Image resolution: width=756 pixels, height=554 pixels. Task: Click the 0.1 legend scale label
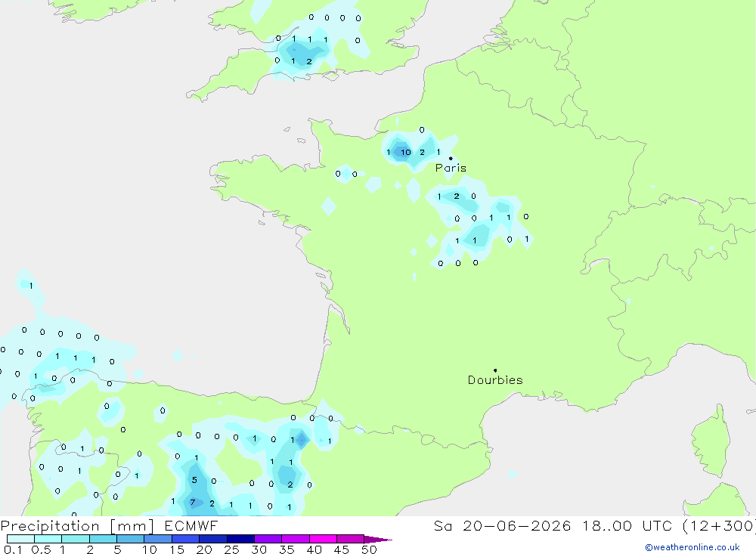pyautogui.click(x=13, y=549)
